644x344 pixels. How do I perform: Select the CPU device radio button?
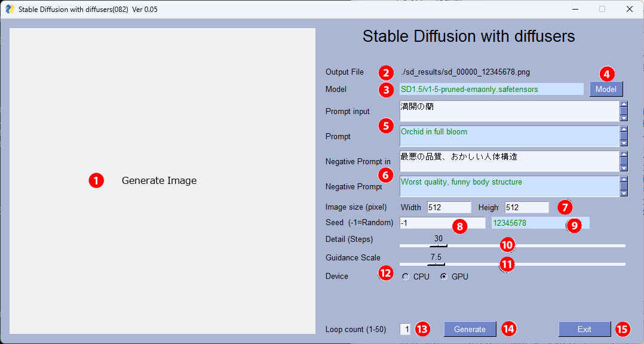[x=406, y=277]
